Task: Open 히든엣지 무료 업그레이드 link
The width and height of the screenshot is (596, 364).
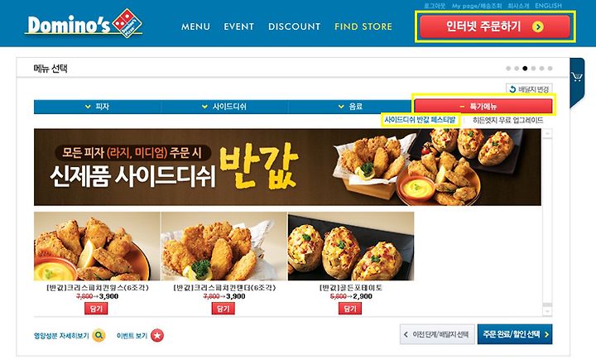Action: (x=507, y=121)
